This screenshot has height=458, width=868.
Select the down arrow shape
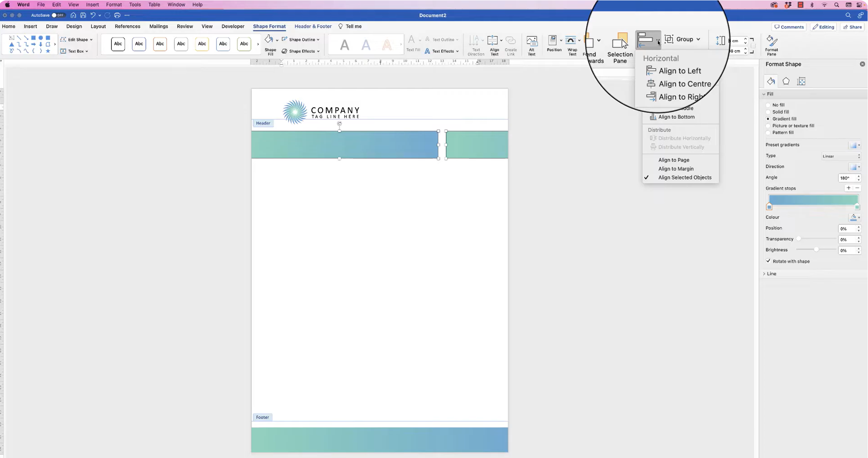click(40, 44)
